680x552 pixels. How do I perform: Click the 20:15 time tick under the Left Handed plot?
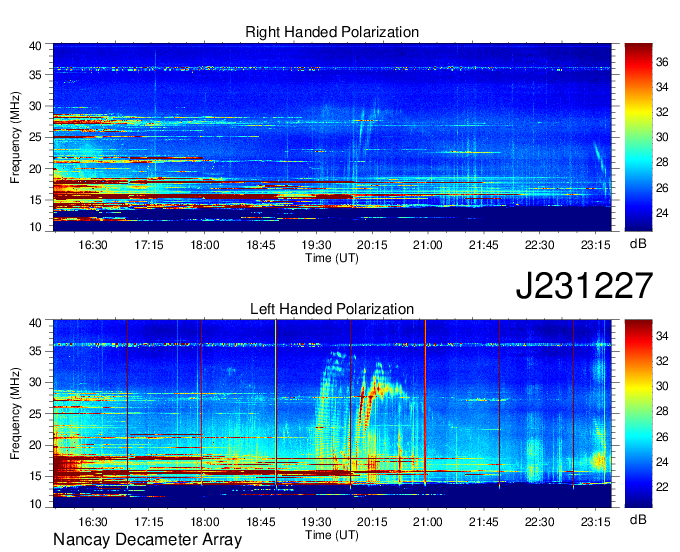point(372,522)
